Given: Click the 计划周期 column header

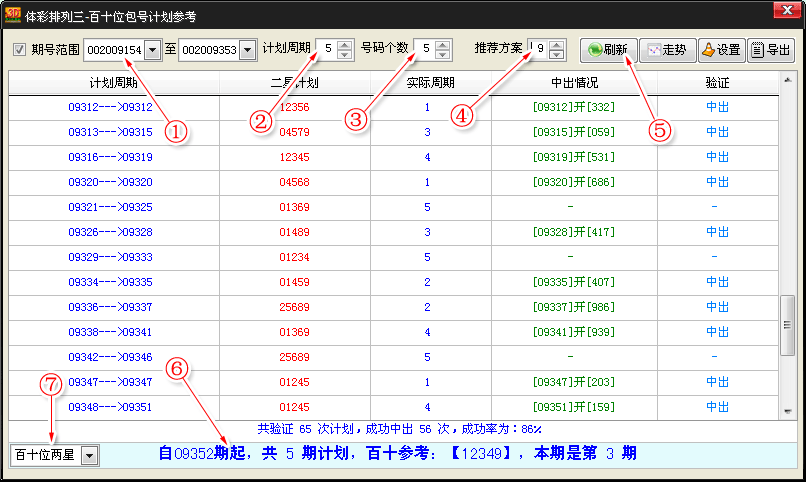Looking at the screenshot, I should (x=114, y=83).
